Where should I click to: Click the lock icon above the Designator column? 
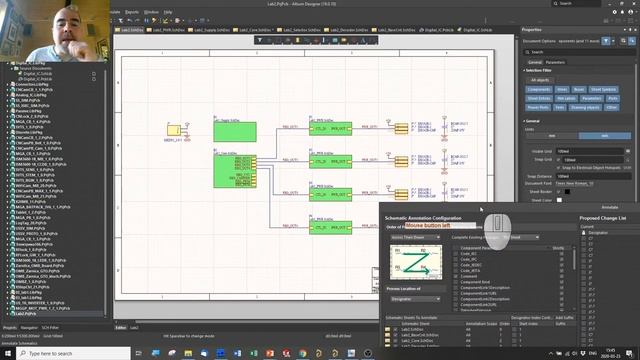click(x=584, y=232)
